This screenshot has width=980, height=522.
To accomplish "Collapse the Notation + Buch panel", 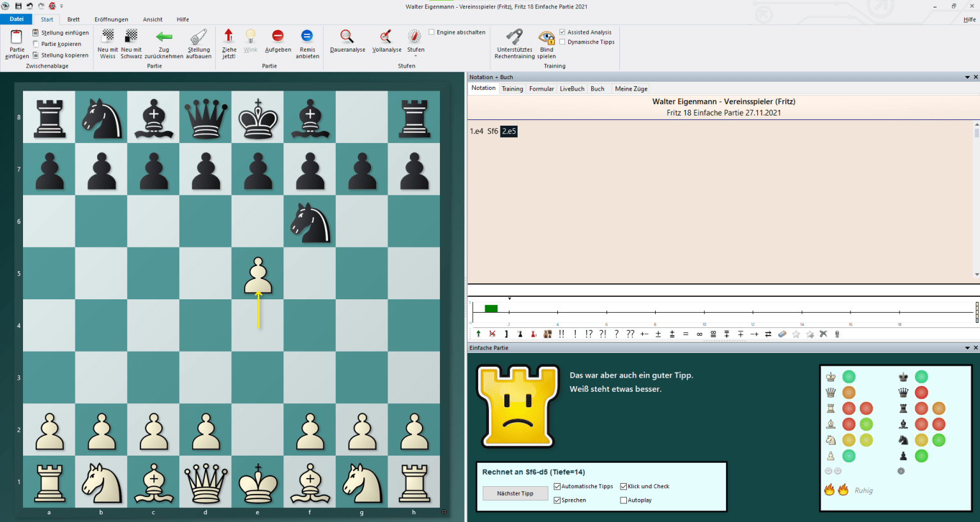I will point(968,77).
